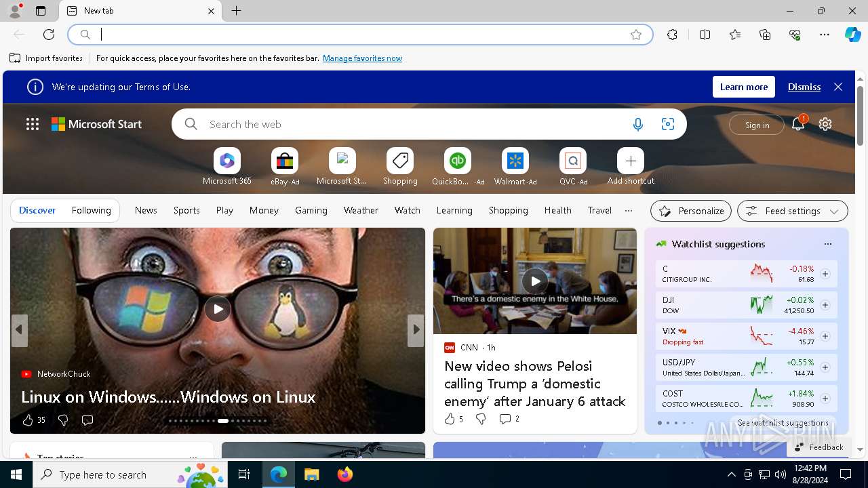Launch the Copilot sidebar

[x=852, y=35]
